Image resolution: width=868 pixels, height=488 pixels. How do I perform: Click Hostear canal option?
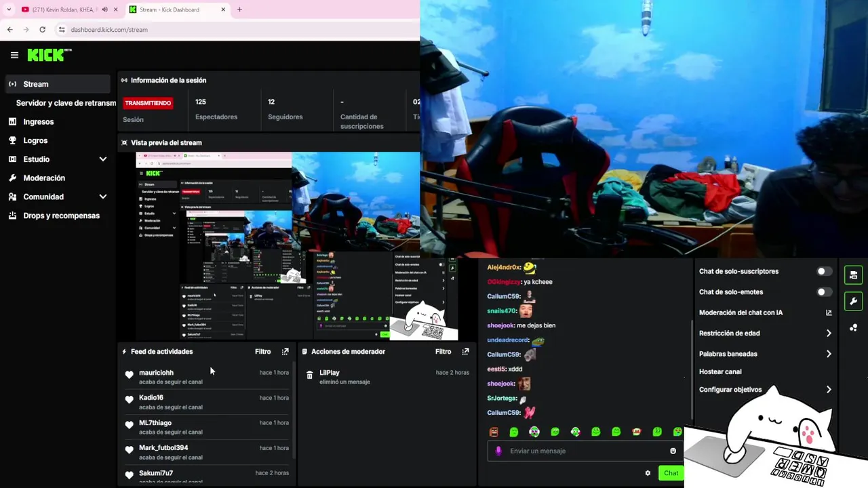tap(720, 372)
